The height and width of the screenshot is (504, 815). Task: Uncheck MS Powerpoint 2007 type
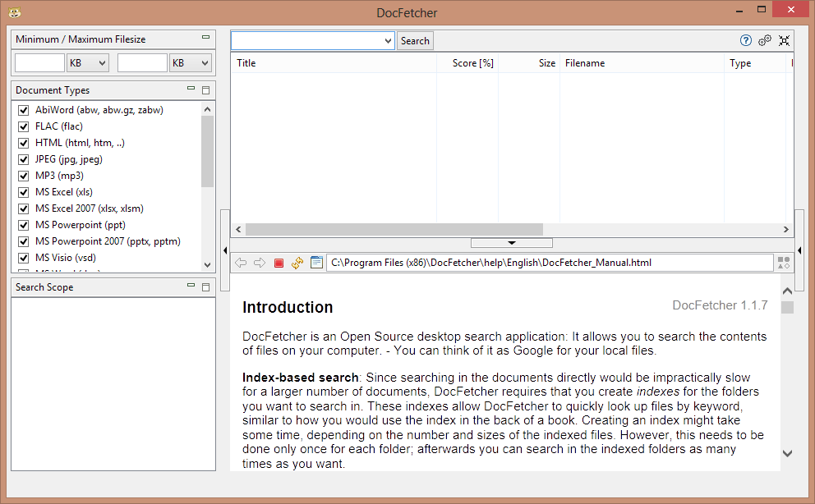click(23, 241)
